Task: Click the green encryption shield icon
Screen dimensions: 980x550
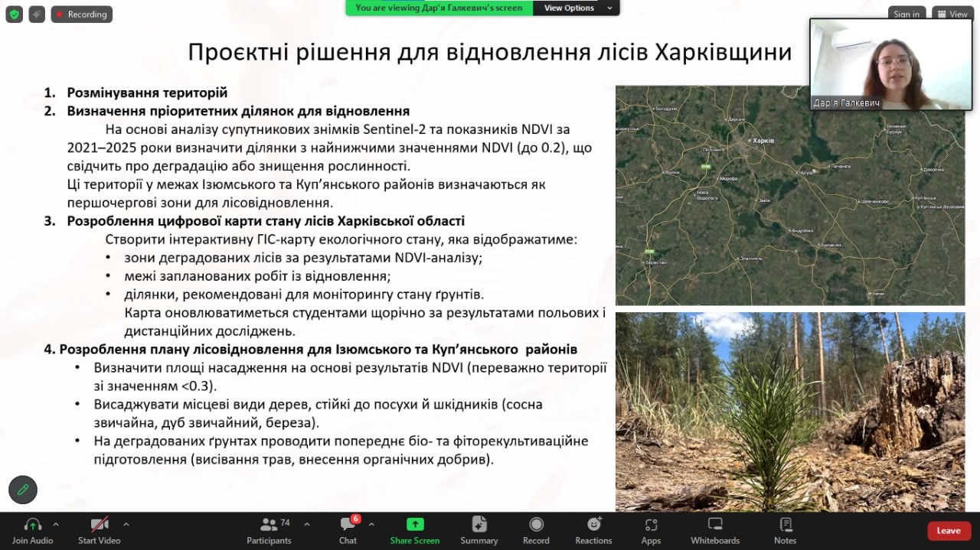Action: point(14,14)
